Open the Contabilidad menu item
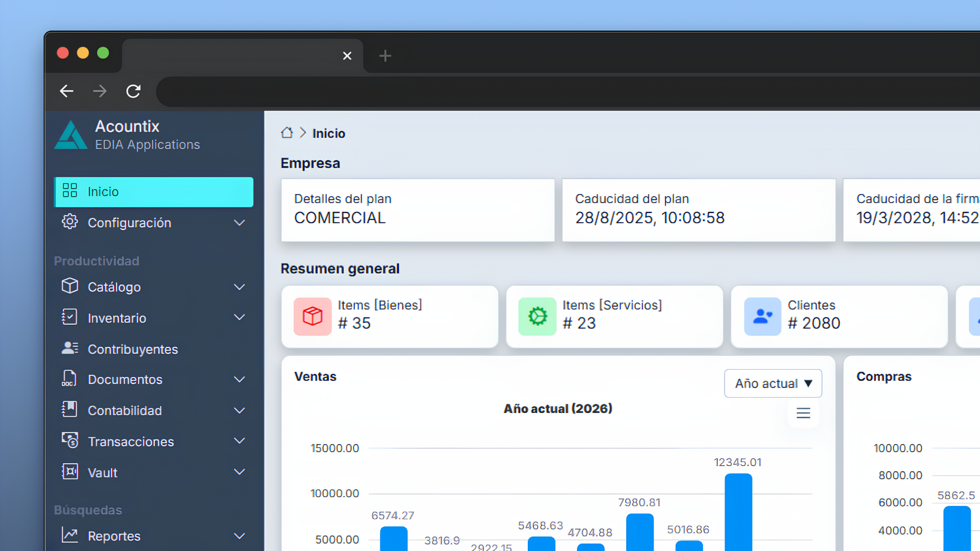 coord(154,410)
